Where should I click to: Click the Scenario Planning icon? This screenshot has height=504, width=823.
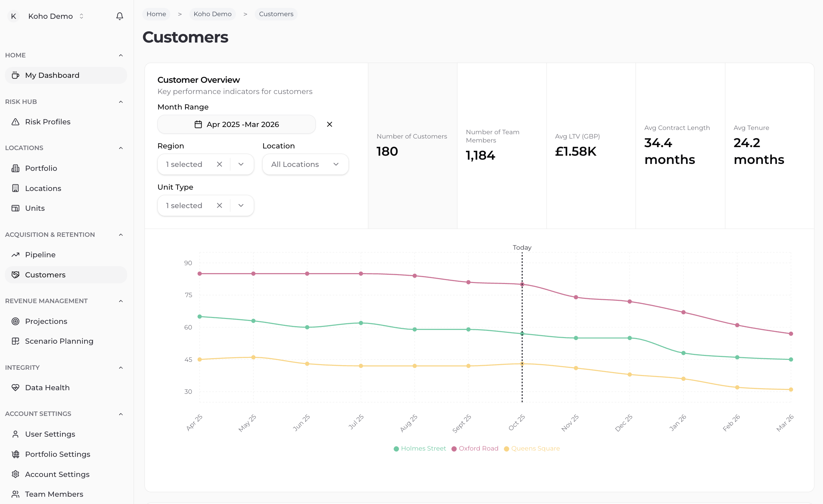click(x=16, y=341)
